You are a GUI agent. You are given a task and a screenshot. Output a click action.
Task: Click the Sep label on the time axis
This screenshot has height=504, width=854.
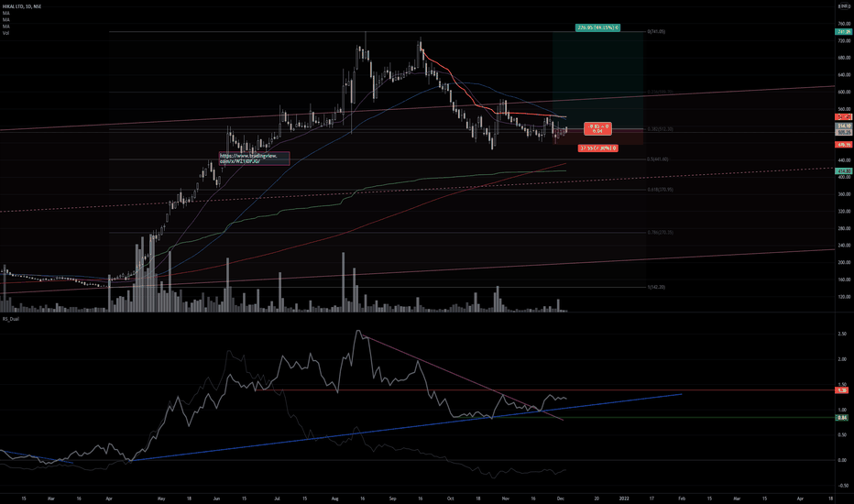coord(393,499)
